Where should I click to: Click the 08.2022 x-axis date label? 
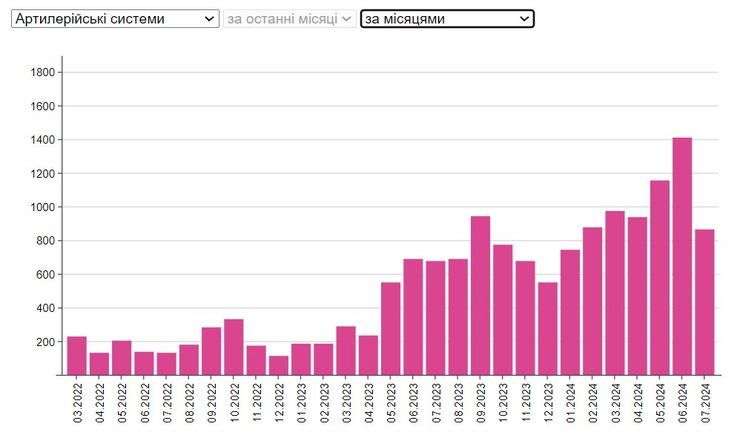click(189, 403)
